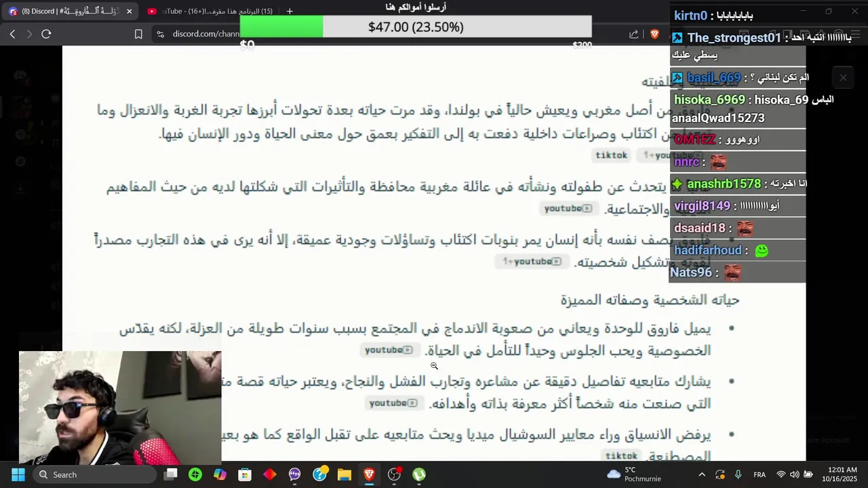Open the green circular app on taskbar
The image size is (868, 488).
195,474
